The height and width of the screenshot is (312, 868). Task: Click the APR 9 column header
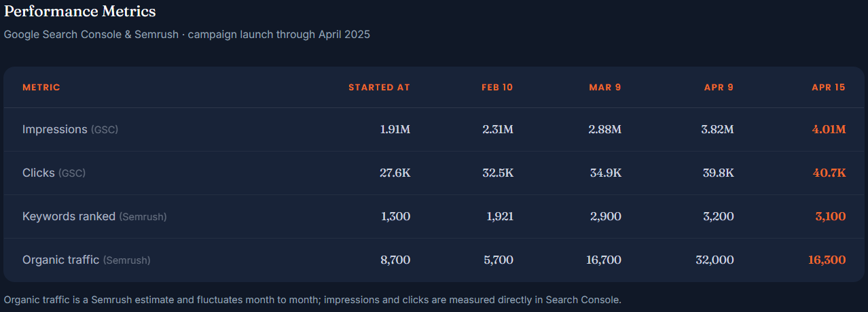[x=719, y=87]
